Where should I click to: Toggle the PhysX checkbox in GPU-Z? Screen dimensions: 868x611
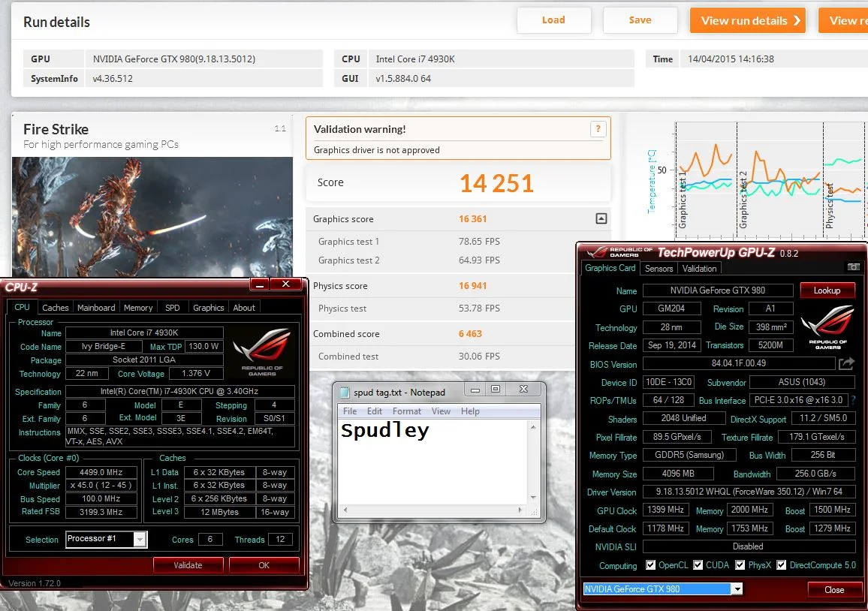tap(740, 565)
